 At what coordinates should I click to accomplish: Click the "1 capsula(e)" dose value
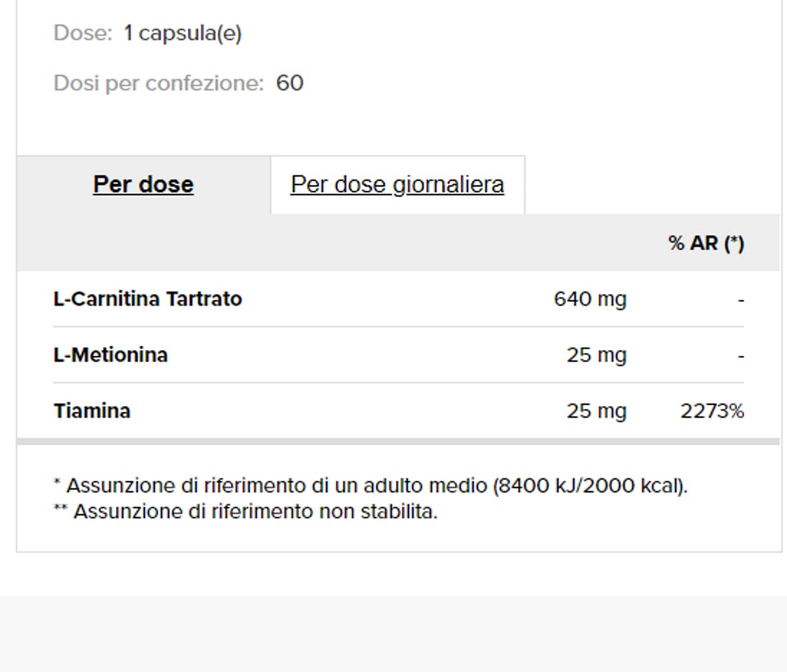click(x=182, y=33)
